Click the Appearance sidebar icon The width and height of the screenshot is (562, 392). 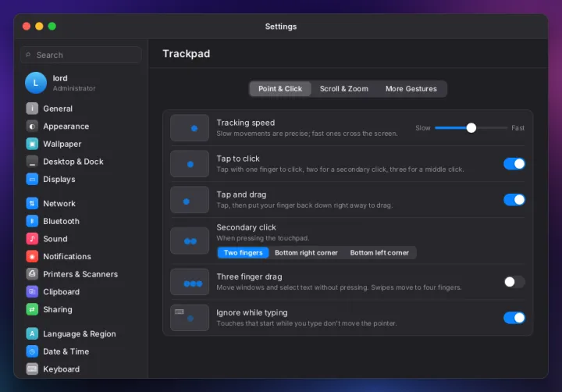(x=32, y=127)
